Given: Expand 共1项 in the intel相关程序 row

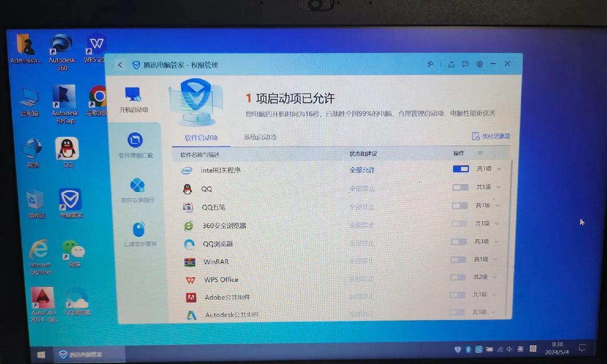Looking at the screenshot, I should tap(489, 169).
